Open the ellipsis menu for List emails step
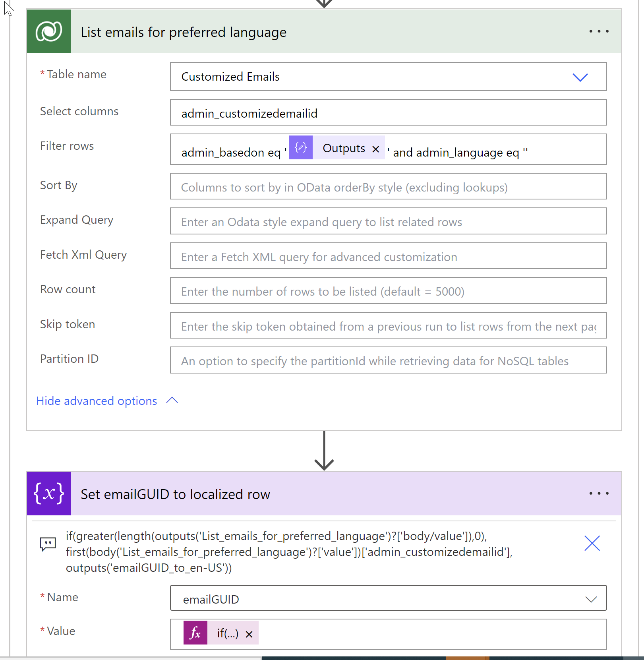Viewport: 644px width, 660px height. pyautogui.click(x=598, y=31)
